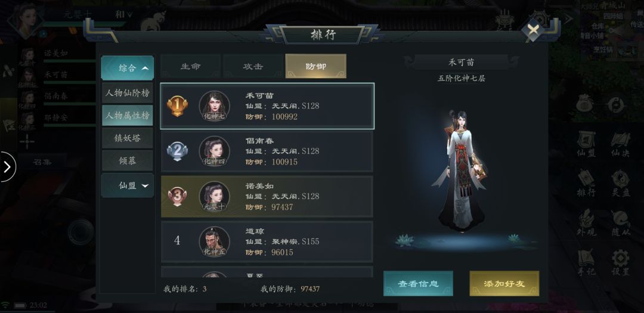This screenshot has height=313, width=644.
Task: Select rank 2 player 倡南春 row
Action: 267,151
